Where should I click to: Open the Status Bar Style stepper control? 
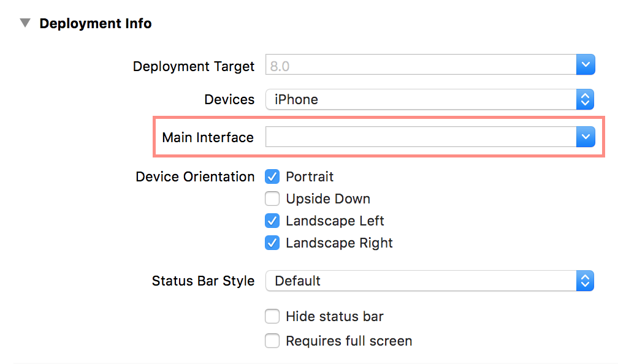pyautogui.click(x=586, y=281)
